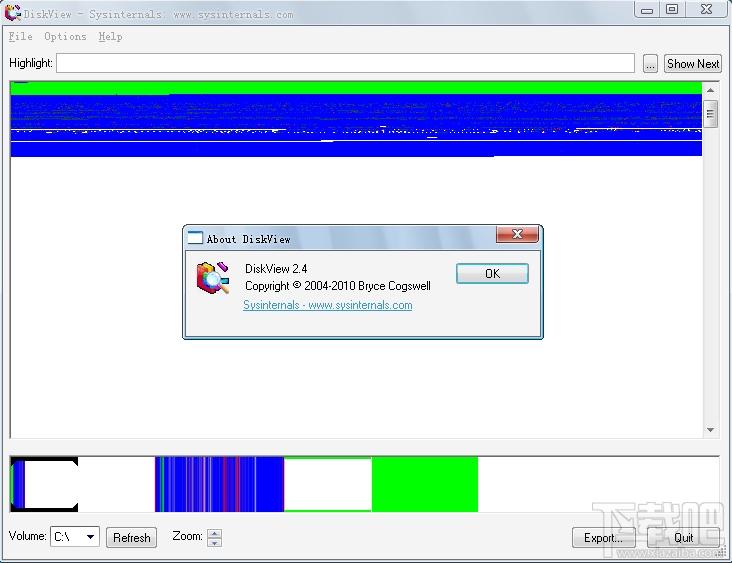
Task: Refresh the volume cluster map
Action: click(x=132, y=537)
